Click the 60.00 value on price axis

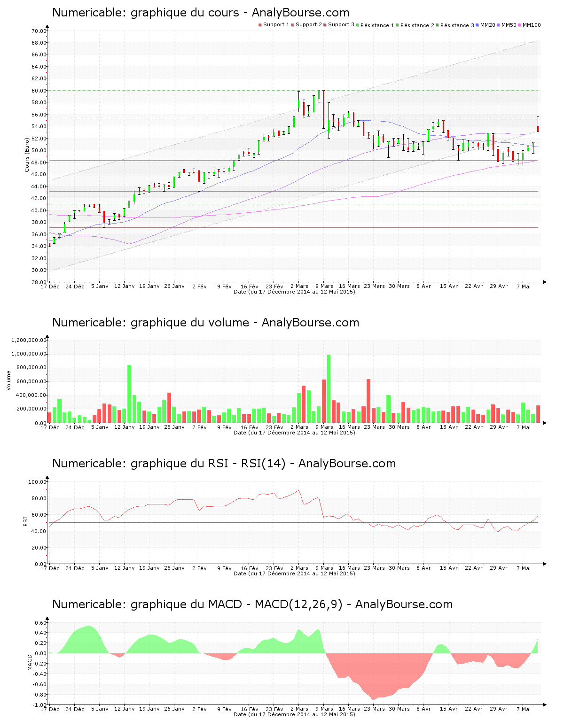tap(39, 91)
